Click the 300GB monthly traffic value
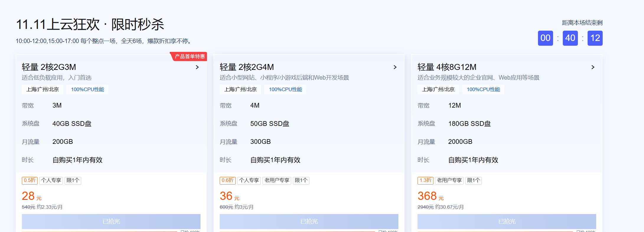This screenshot has height=232, width=644. pyautogui.click(x=260, y=142)
